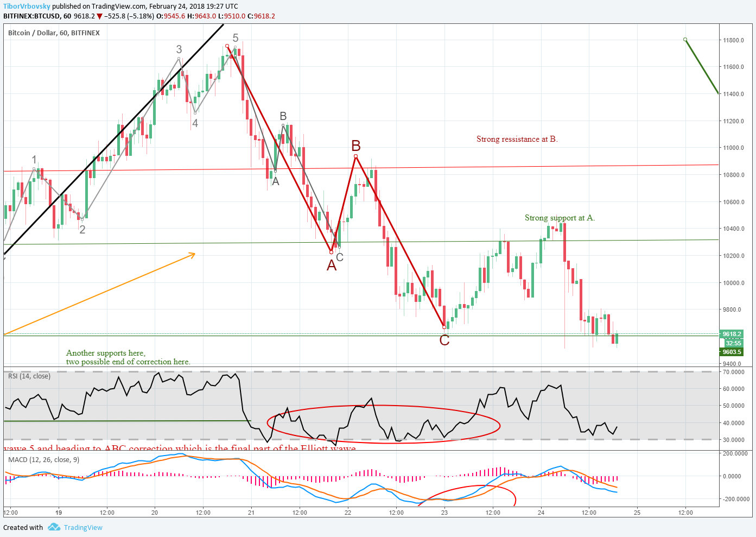Screen dimensions: 756x537
Task: Click the date 21 on time axis
Action: tap(251, 512)
